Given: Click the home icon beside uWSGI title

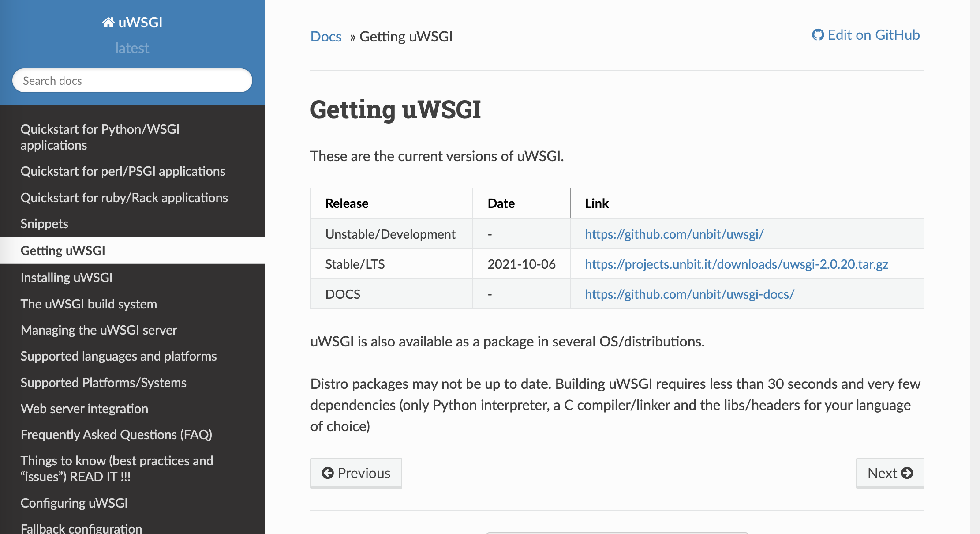Looking at the screenshot, I should pyautogui.click(x=109, y=22).
